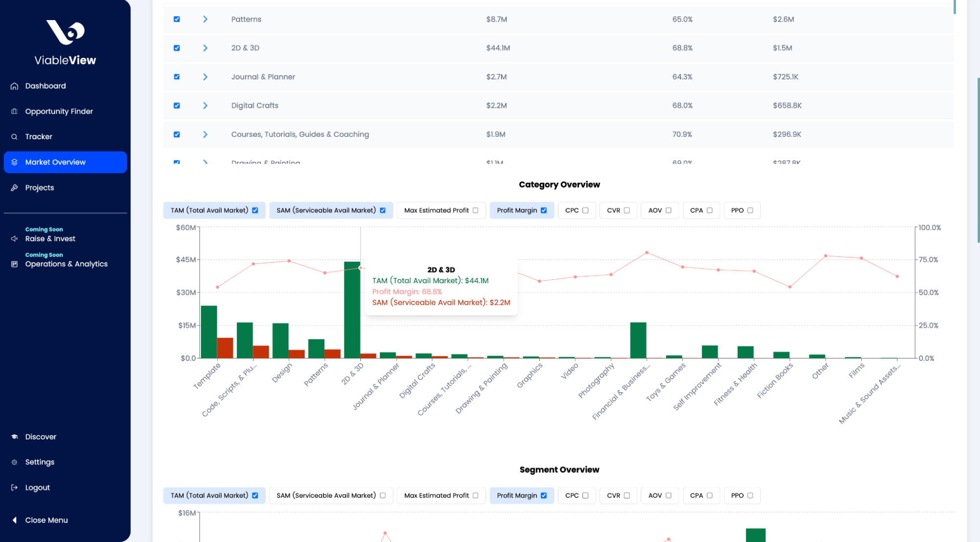980x542 pixels.
Task: Click the Tracker magnifier icon
Action: [x=14, y=137]
